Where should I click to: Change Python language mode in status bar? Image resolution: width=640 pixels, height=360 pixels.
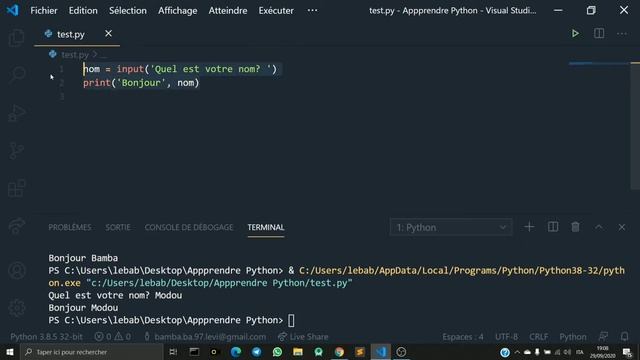(x=573, y=337)
